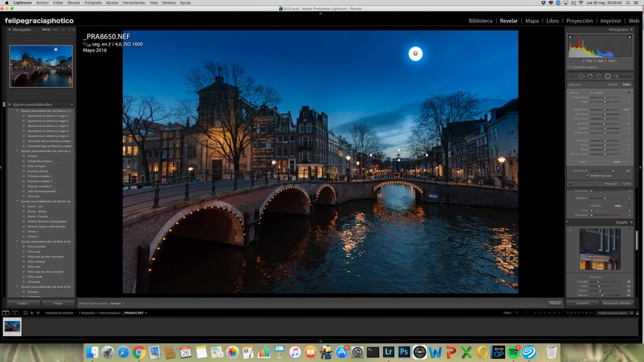Activate the Radial filter tool
The width and height of the screenshot is (644, 362).
[608, 76]
